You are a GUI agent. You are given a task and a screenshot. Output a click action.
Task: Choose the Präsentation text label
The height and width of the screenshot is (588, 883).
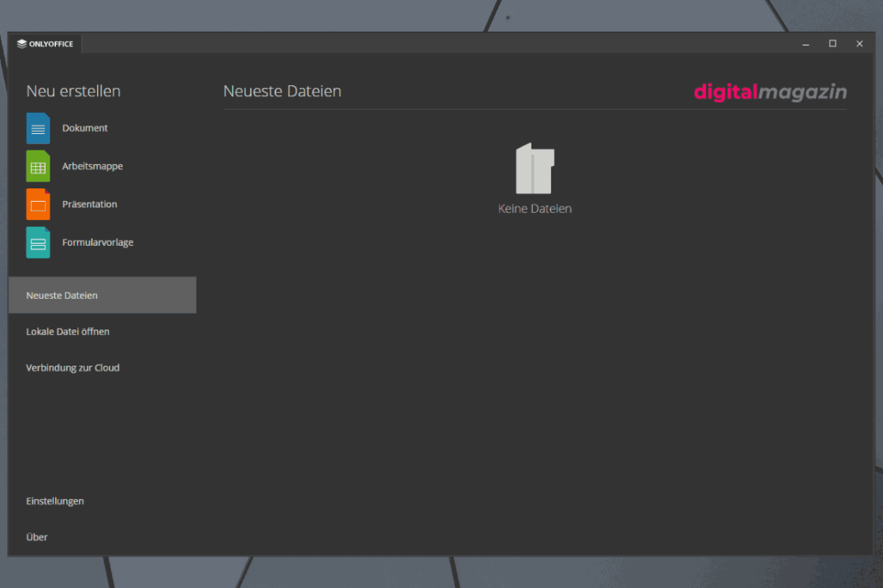pyautogui.click(x=90, y=204)
